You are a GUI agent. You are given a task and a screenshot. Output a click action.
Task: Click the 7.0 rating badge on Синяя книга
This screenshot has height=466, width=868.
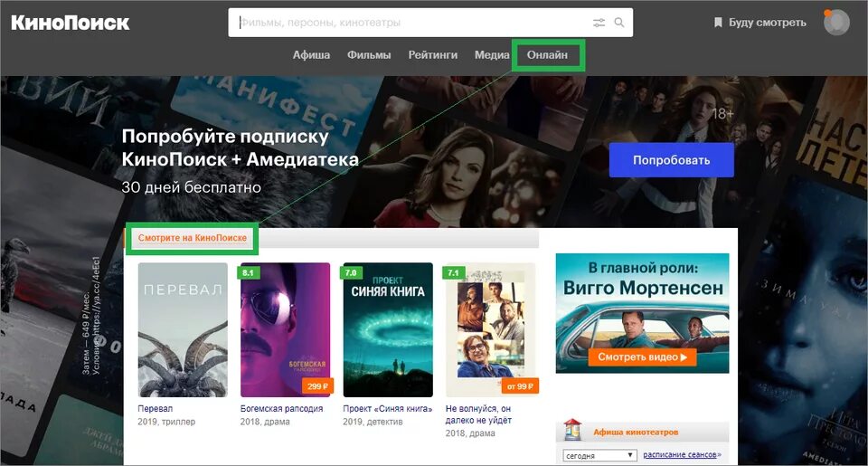(351, 272)
